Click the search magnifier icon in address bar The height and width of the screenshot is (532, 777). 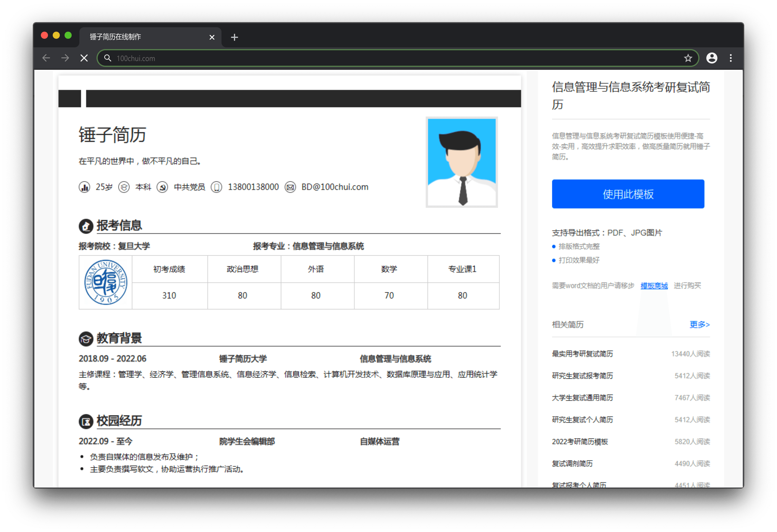(x=107, y=58)
